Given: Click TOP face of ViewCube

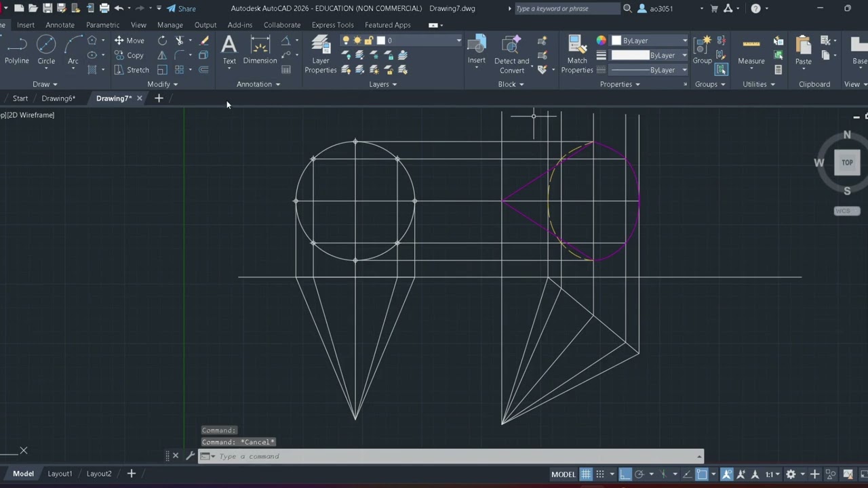Looking at the screenshot, I should point(847,163).
